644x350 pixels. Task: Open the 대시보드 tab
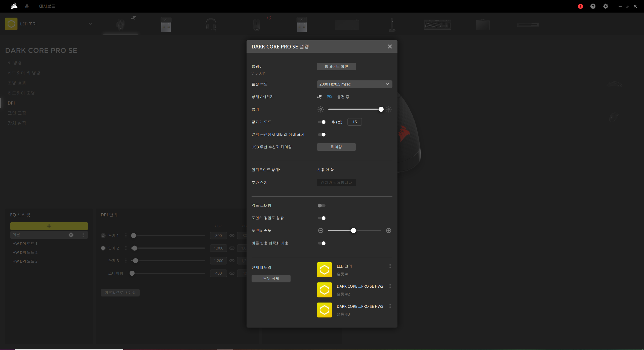click(47, 6)
